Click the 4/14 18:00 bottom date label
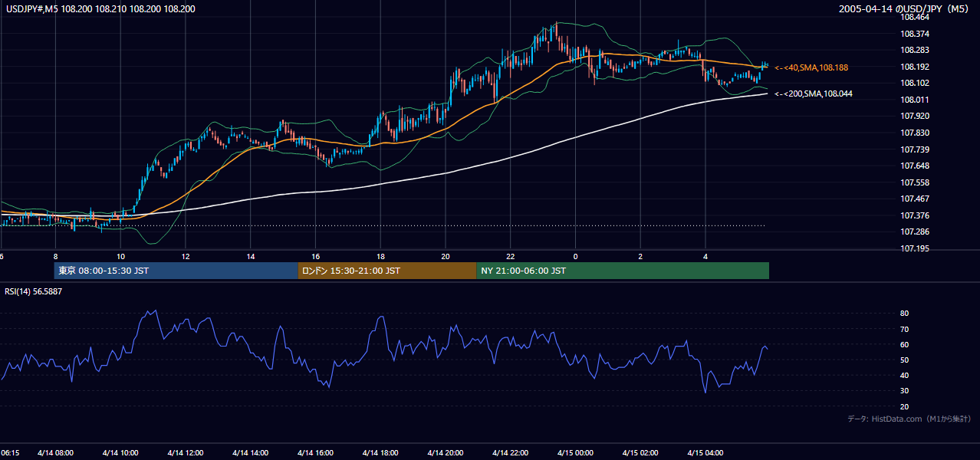This screenshot has width=980, height=460. [x=380, y=453]
